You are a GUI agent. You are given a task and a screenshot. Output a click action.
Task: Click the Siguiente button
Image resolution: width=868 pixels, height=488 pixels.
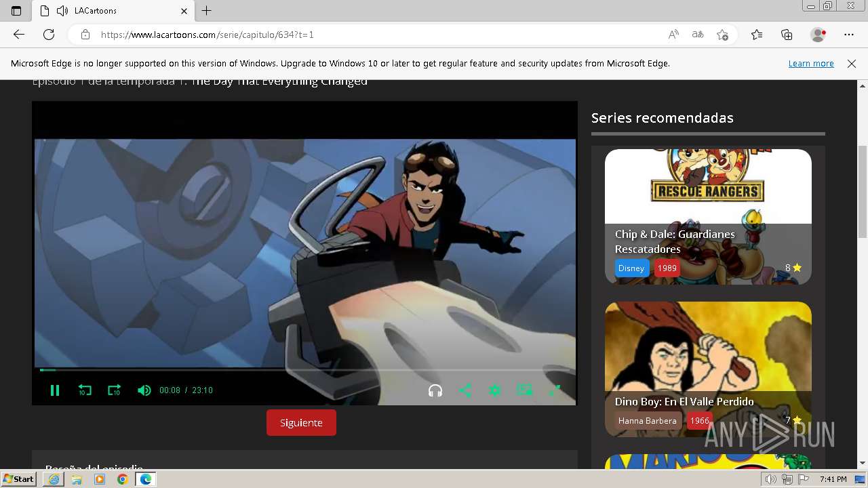point(301,422)
